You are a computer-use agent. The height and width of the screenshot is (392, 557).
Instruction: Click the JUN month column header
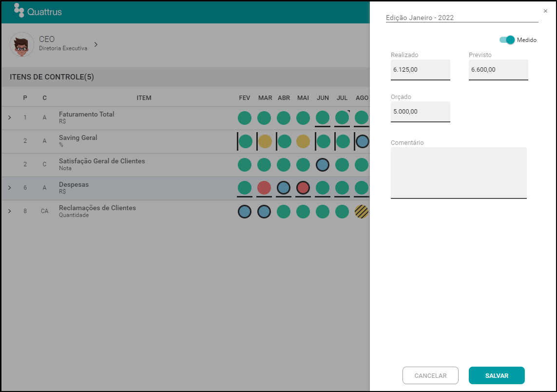click(323, 98)
